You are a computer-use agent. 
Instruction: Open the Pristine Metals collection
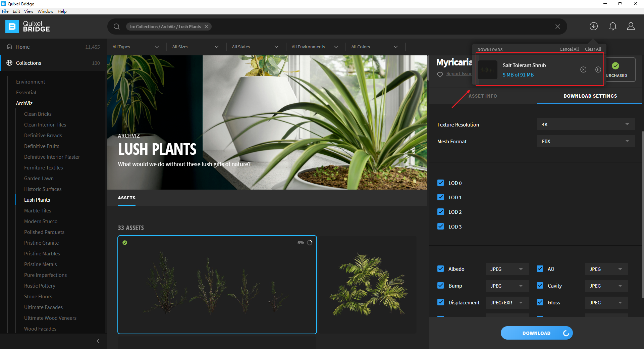[41, 264]
